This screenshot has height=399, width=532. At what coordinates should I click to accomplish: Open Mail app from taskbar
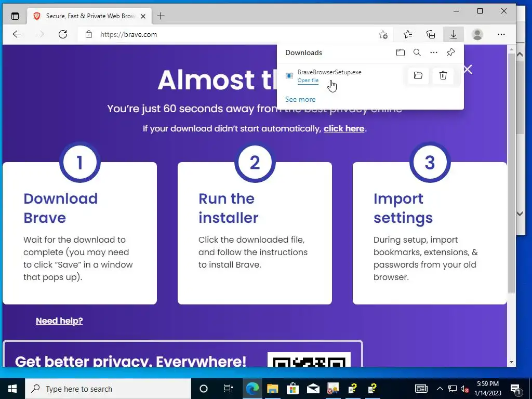coord(313,389)
